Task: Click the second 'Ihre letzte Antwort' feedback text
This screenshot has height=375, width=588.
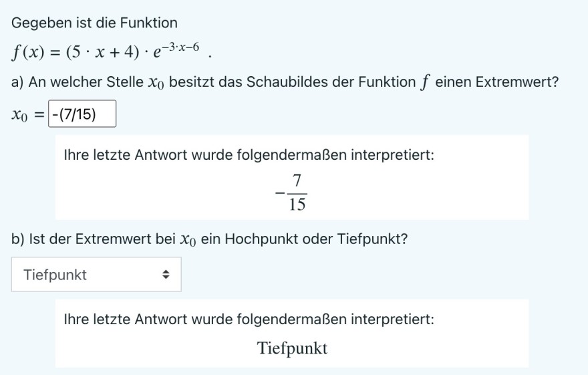Action: click(249, 319)
